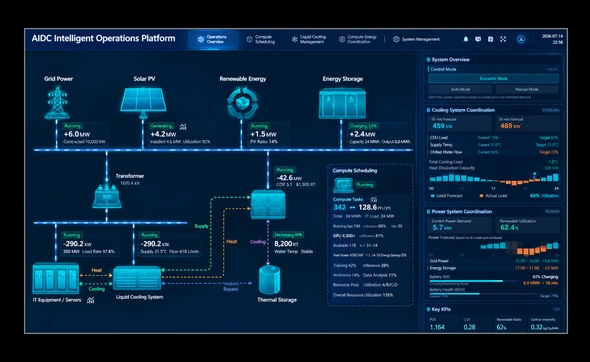
Task: Select the Thermal Storage tank icon
Action: pyautogui.click(x=269, y=280)
